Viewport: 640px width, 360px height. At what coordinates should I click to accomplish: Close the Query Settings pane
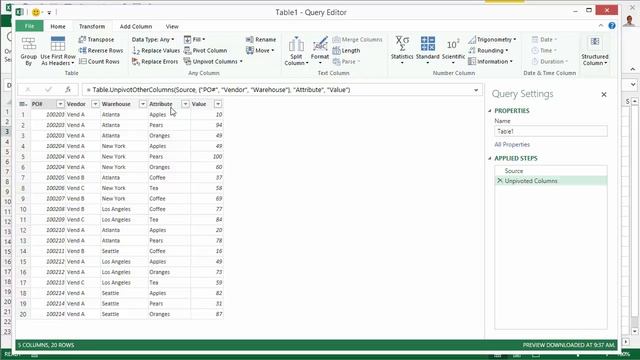604,94
